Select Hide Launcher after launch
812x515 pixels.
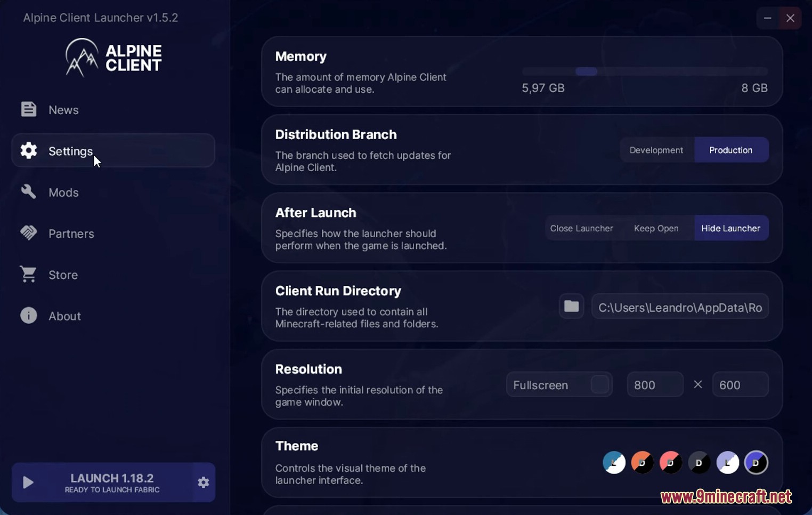(x=731, y=228)
